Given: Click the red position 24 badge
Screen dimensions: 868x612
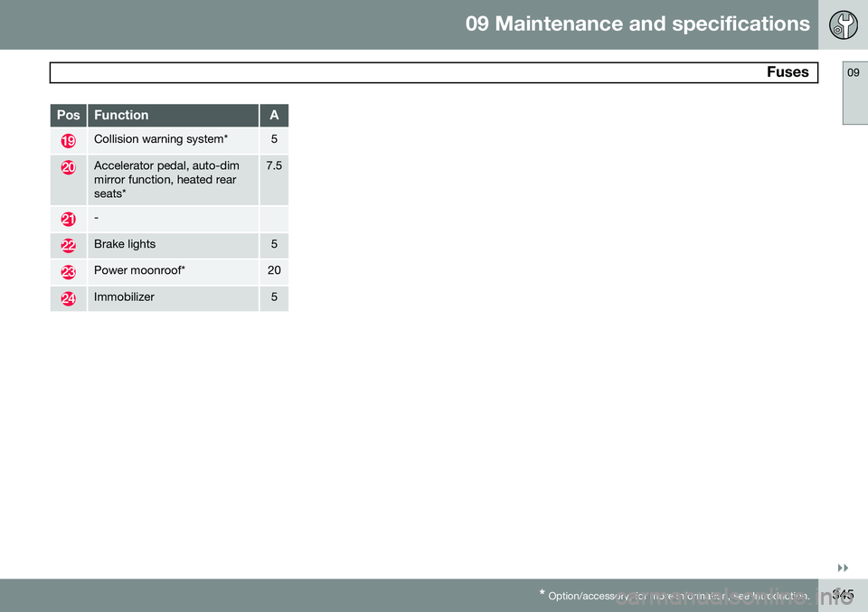Looking at the screenshot, I should (x=68, y=299).
